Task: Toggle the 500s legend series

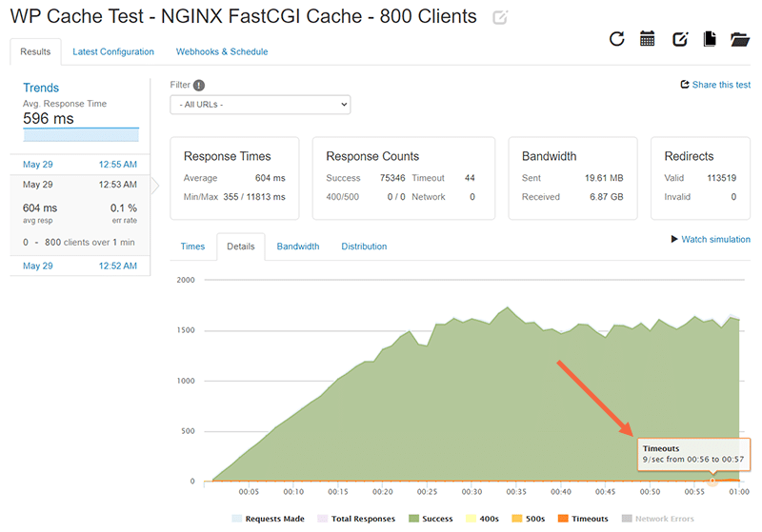Action: [x=529, y=519]
